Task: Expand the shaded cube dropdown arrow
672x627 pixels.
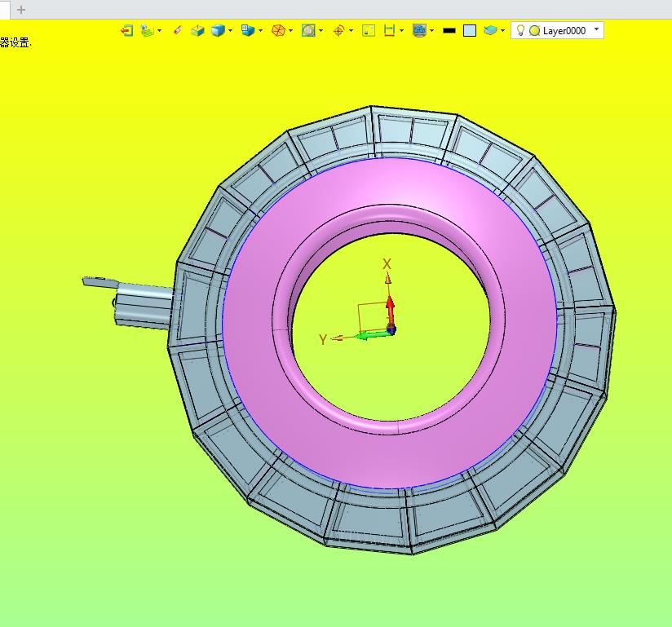Action: (231, 31)
